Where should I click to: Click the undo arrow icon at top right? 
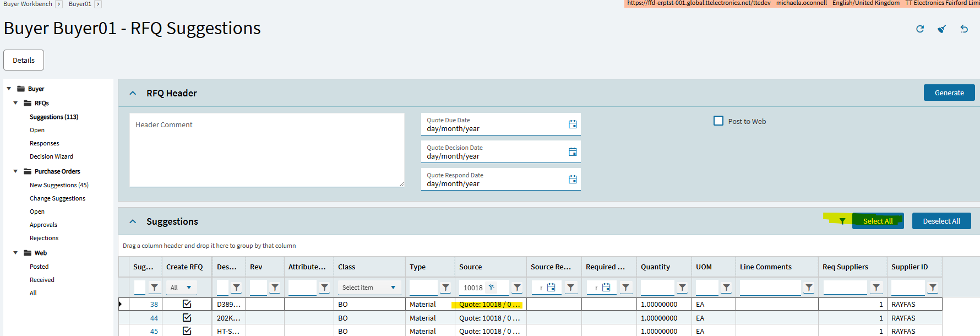[964, 29]
